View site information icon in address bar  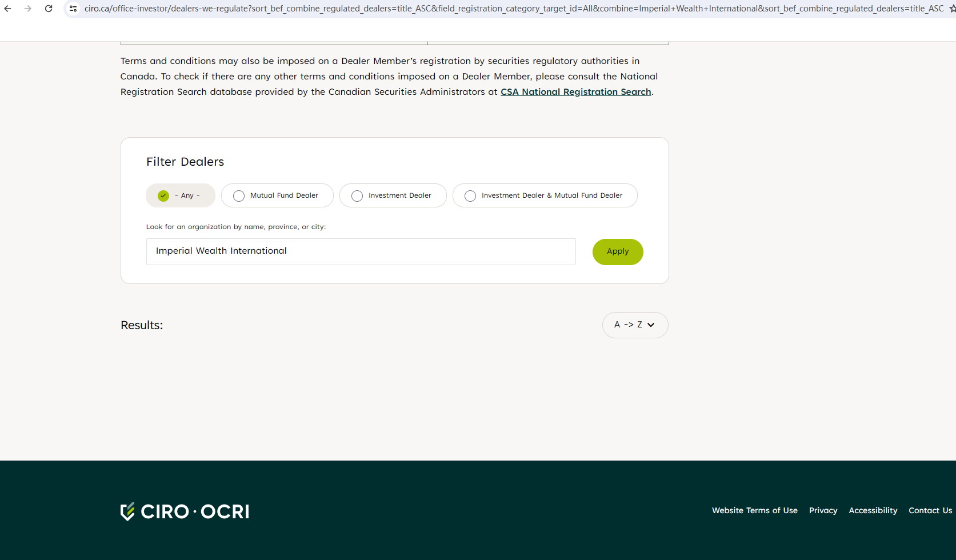point(73,9)
